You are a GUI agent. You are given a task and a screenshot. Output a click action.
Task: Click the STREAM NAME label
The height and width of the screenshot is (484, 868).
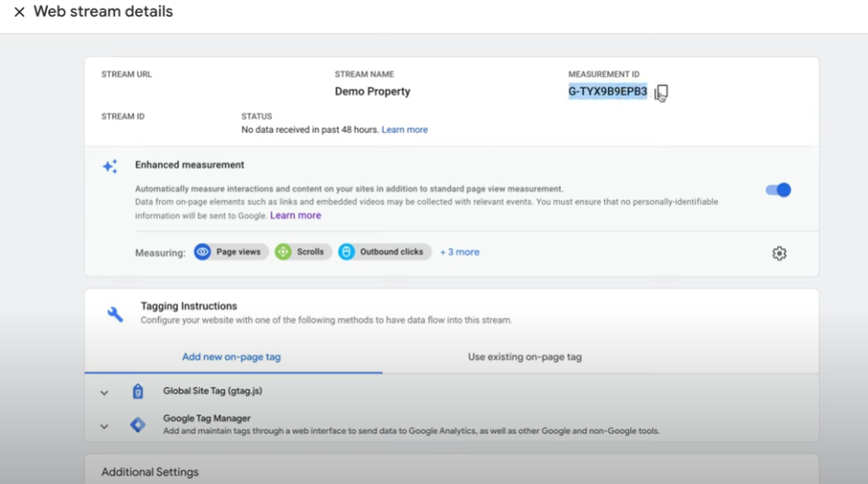click(364, 74)
